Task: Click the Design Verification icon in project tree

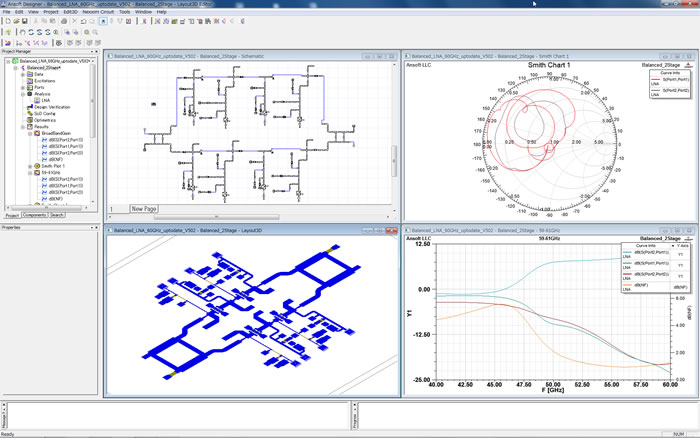Action: (x=30, y=107)
